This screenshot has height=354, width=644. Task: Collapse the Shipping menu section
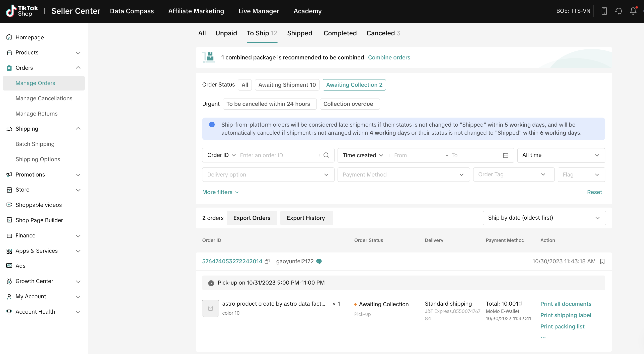coord(78,129)
